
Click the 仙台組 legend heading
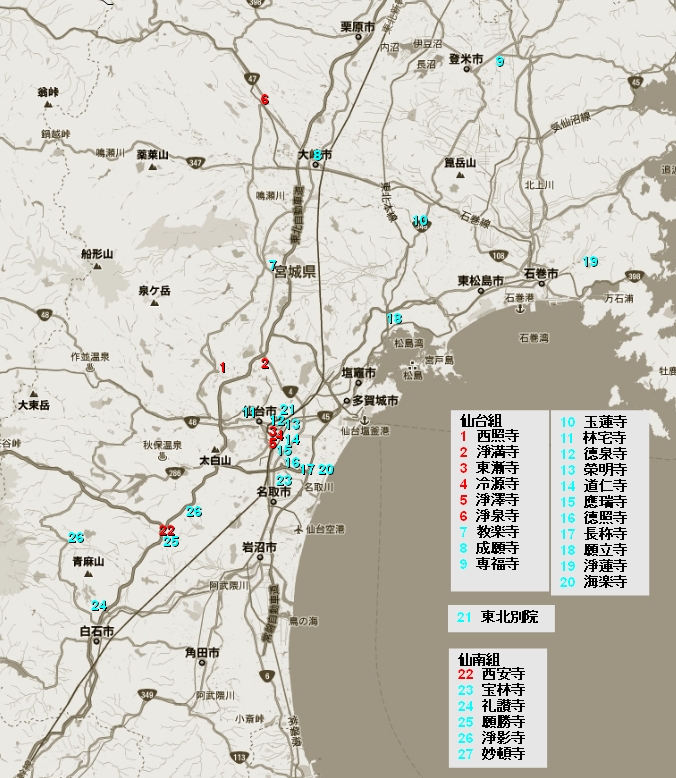tap(480, 421)
